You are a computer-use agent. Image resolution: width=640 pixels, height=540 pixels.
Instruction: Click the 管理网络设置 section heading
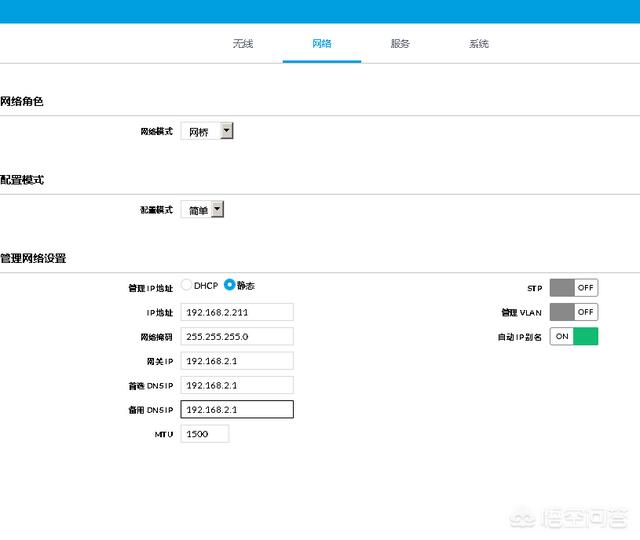point(33,258)
